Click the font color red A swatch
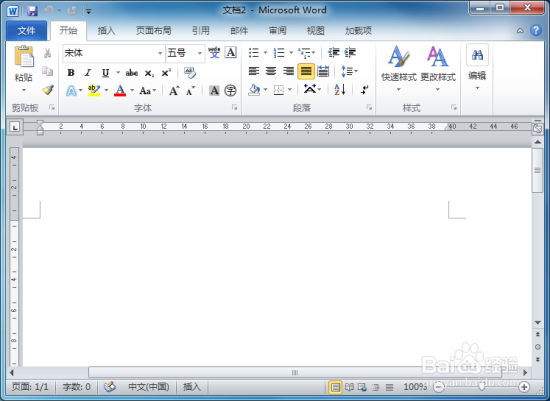The width and height of the screenshot is (550, 401). pos(120,91)
